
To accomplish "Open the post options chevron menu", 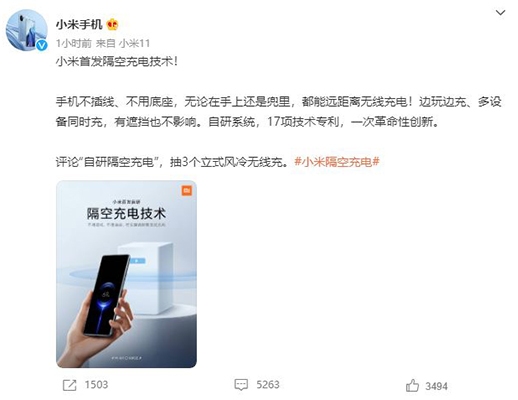I will [x=500, y=13].
